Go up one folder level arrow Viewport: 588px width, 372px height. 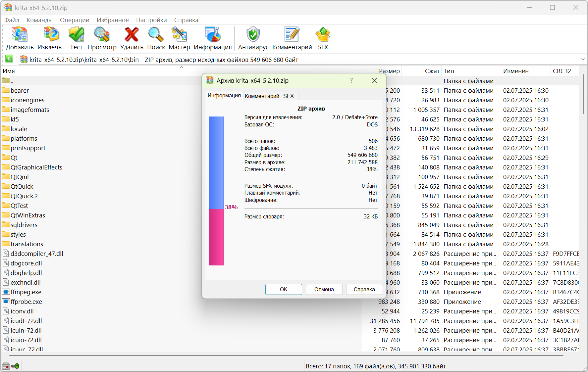(x=9, y=59)
